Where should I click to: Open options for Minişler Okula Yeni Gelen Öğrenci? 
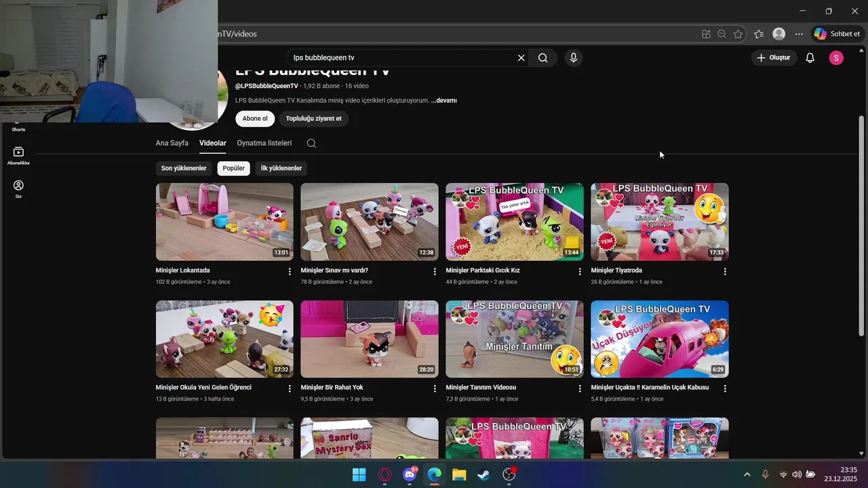click(290, 388)
